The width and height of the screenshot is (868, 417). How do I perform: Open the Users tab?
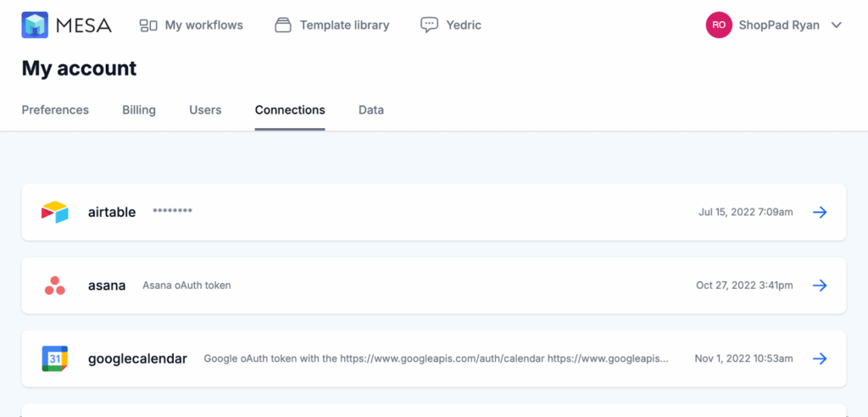[205, 109]
